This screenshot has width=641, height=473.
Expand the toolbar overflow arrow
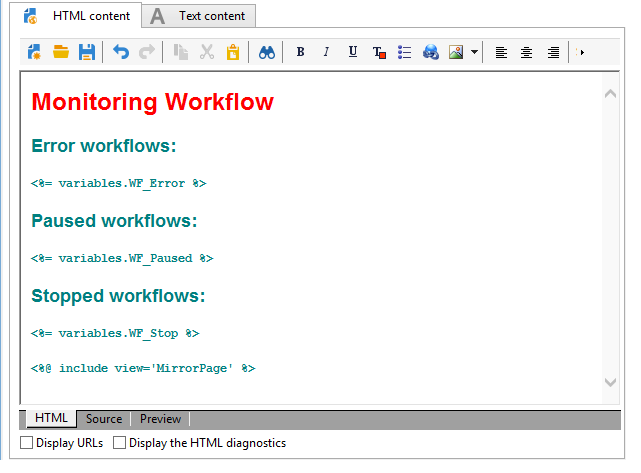tap(580, 52)
